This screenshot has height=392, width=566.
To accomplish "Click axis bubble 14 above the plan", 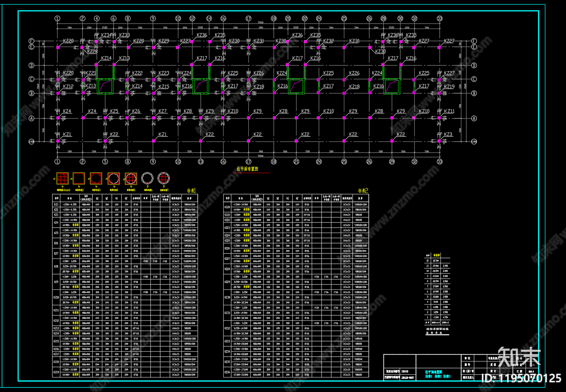I will [x=209, y=18].
